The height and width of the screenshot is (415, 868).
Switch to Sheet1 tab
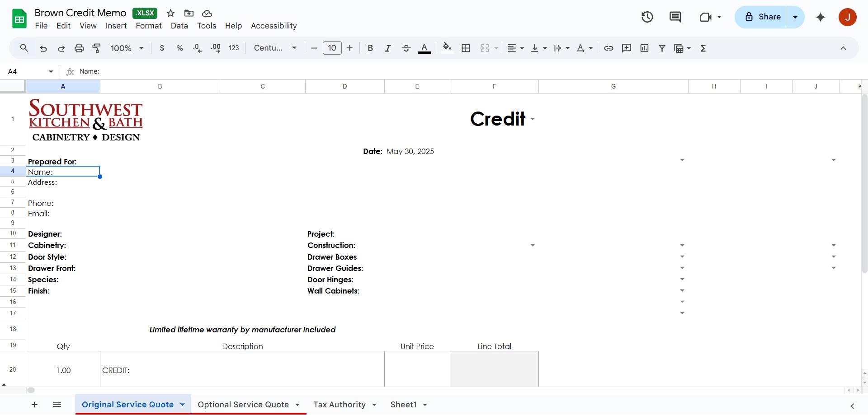(x=403, y=405)
